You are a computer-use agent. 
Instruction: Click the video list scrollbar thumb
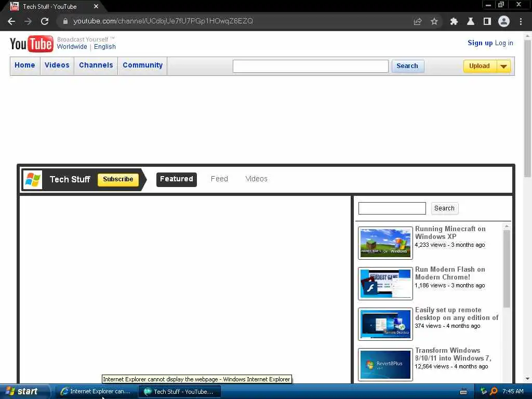(507, 269)
